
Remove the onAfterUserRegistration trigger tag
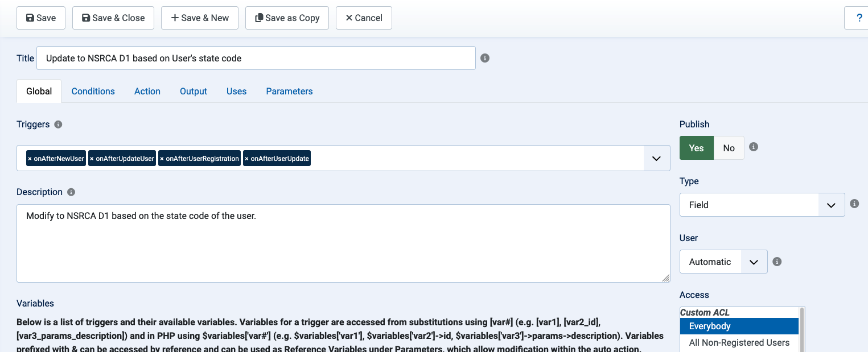click(162, 159)
